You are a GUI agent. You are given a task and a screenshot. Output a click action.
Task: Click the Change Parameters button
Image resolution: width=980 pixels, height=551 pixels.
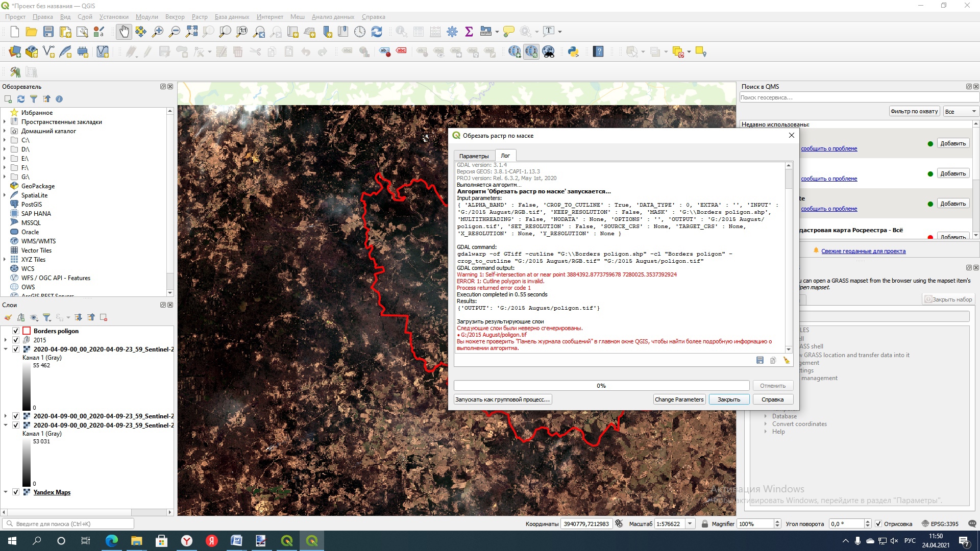coord(679,399)
